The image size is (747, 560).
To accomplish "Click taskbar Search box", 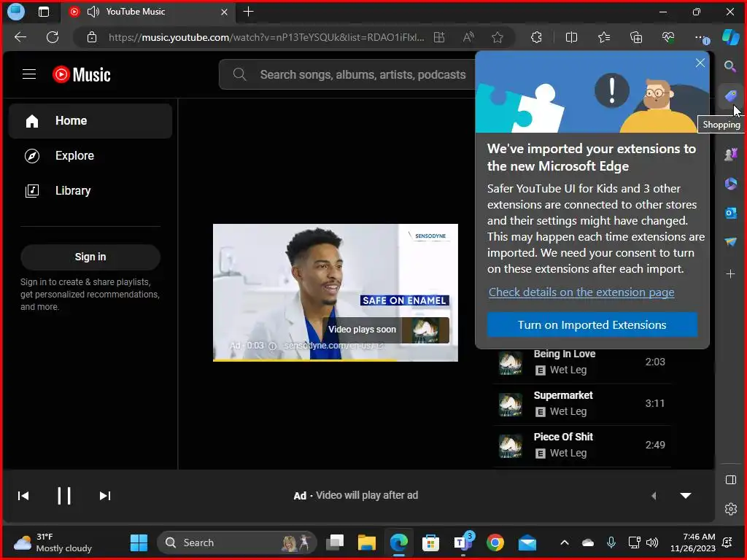I will (x=237, y=542).
